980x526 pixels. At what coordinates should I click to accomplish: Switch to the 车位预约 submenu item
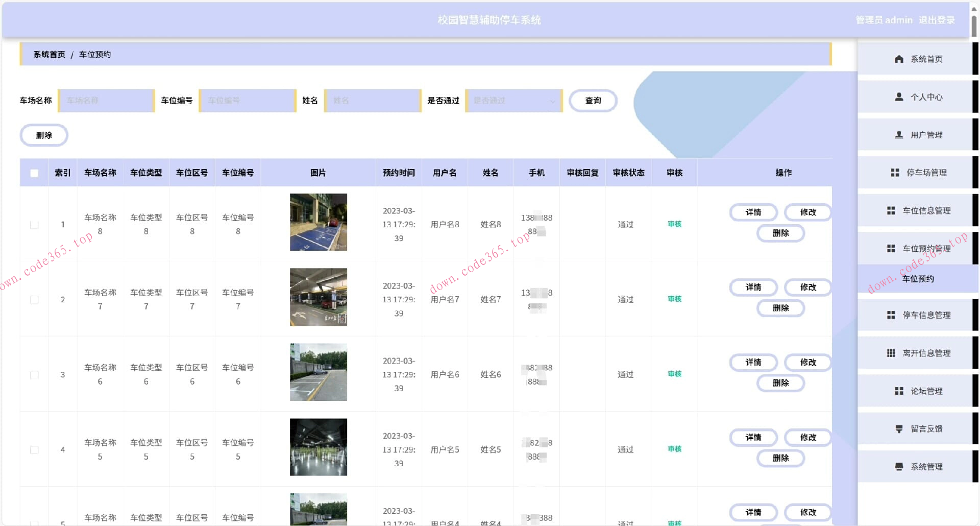(918, 279)
